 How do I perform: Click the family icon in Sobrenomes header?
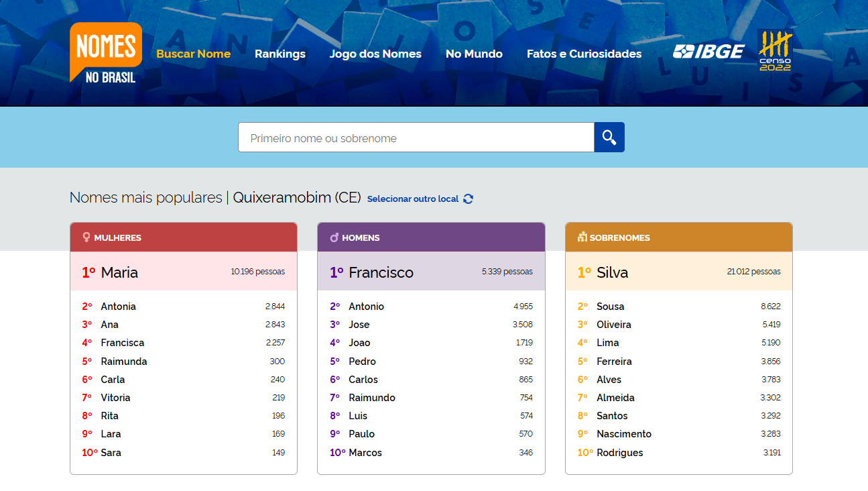582,237
